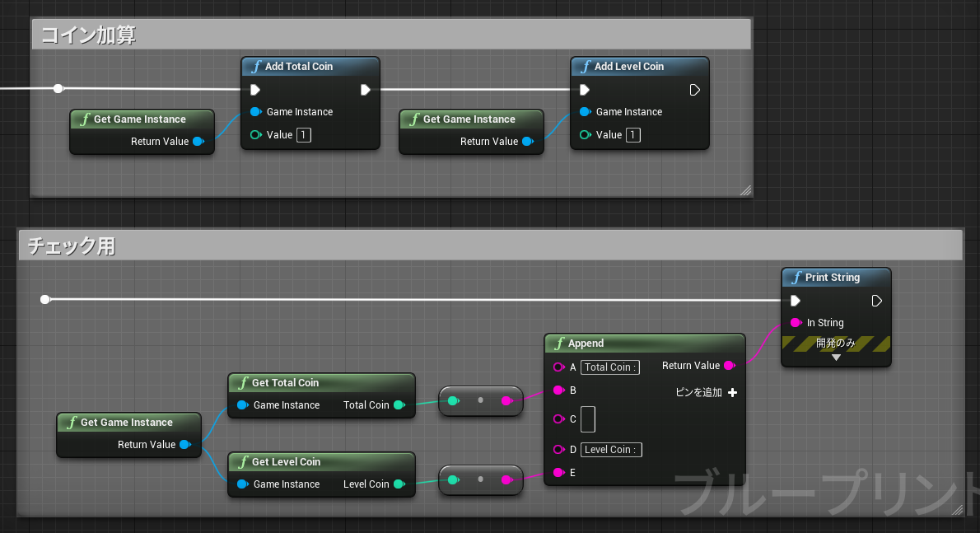The image size is (980, 533).
Task: Expand Print String advanced options arrow
Action: (836, 358)
